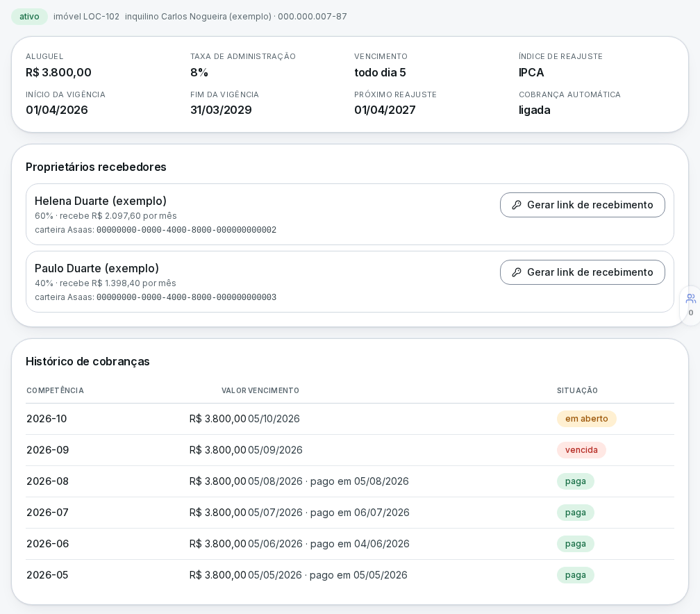The image size is (700, 614).
Task: Generate receipt link for Helena Duarte
Action: click(582, 205)
